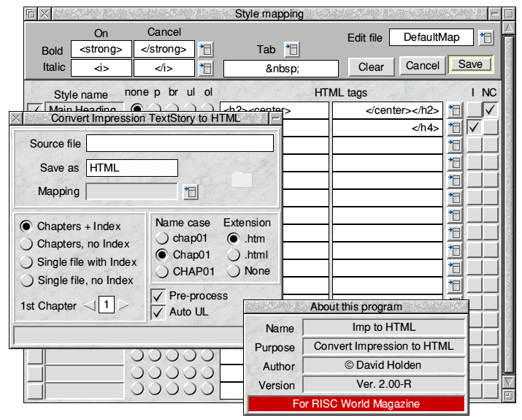Screen dimensions: 522x420
Task: Click scroll down arrow in Style mapping window
Action: (509, 382)
